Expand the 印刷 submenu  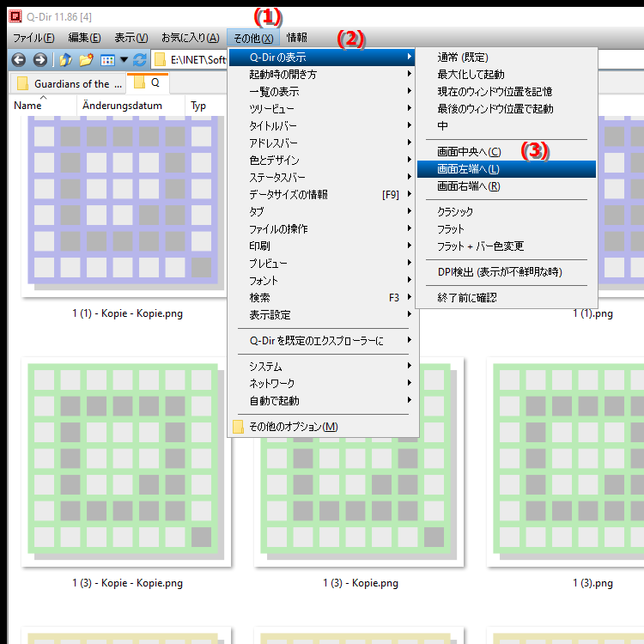pyautogui.click(x=322, y=246)
